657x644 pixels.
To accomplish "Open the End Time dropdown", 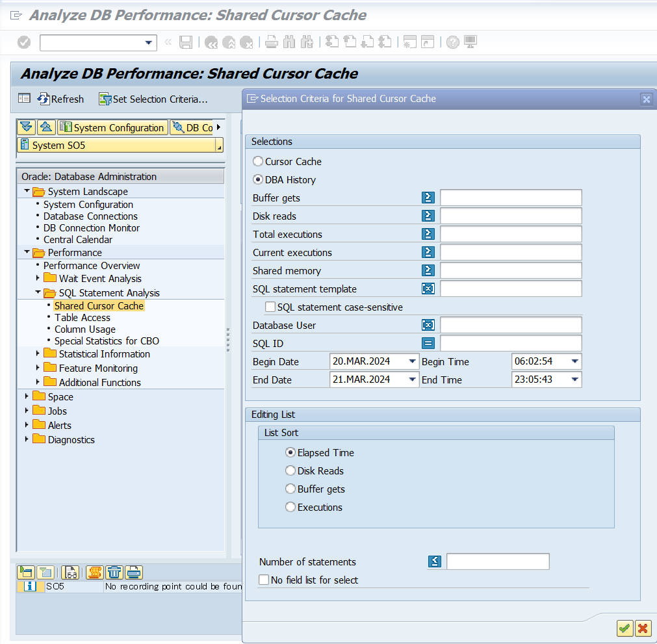I will pyautogui.click(x=574, y=379).
